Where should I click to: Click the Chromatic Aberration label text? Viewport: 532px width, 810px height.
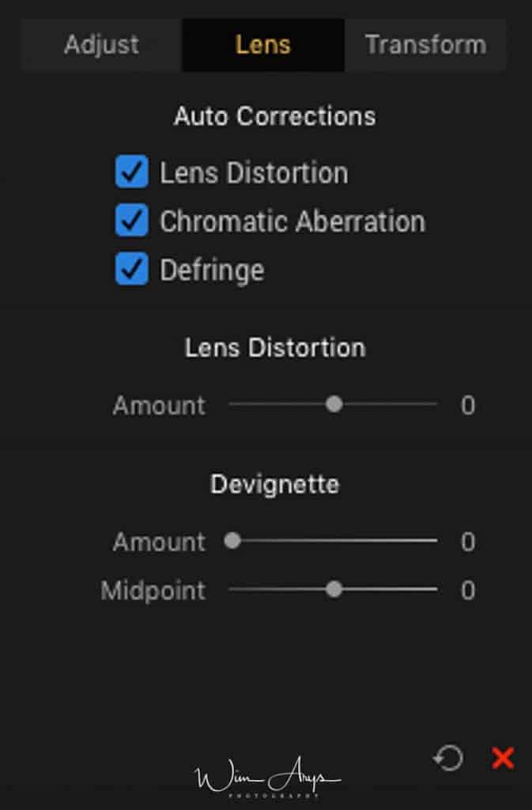(x=292, y=221)
